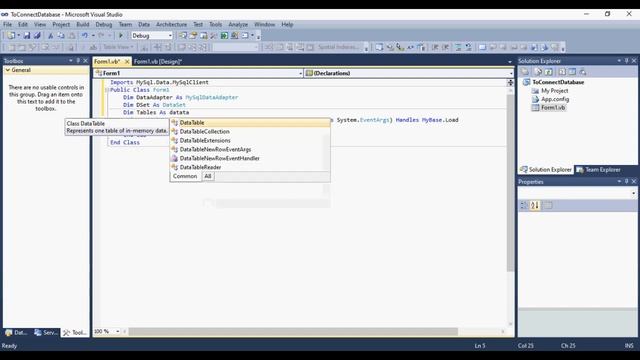Start debugging with the green play icon
640x360 pixels.
coord(121,36)
